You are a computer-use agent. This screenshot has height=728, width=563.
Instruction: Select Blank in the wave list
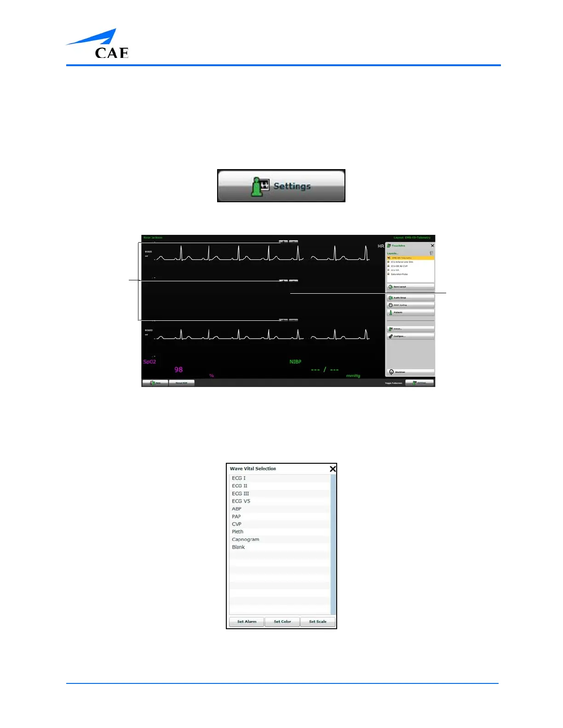coord(280,547)
